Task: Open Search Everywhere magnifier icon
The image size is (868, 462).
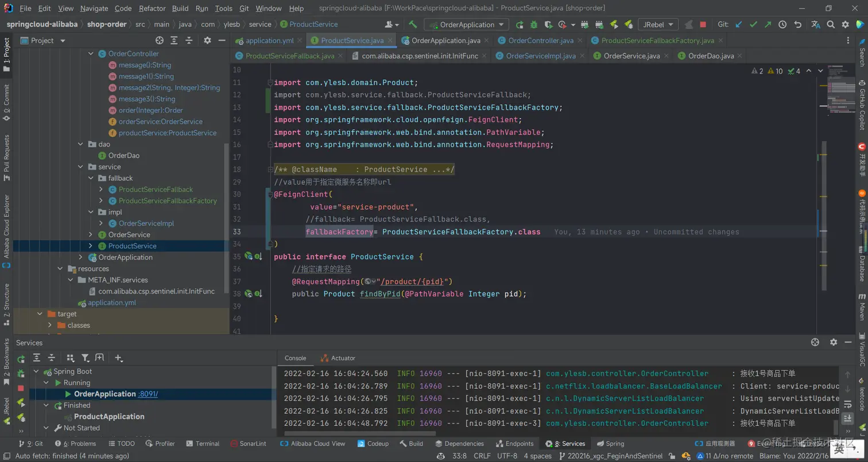Action: 831,25
